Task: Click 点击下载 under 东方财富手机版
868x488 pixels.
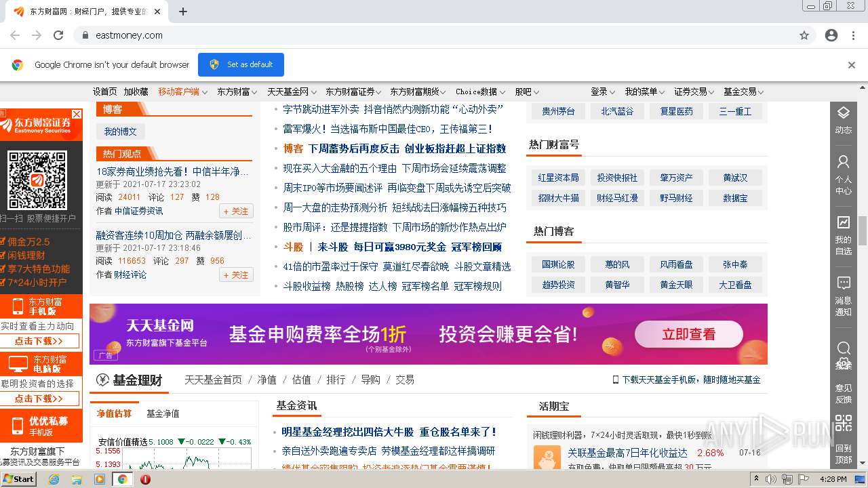Action: 39,341
